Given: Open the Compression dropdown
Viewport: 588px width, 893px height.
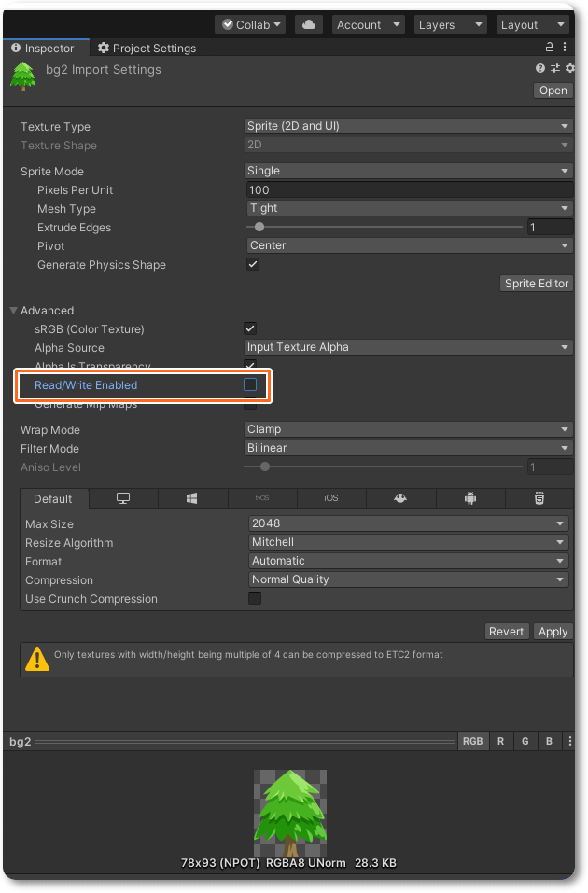Looking at the screenshot, I should [x=409, y=579].
